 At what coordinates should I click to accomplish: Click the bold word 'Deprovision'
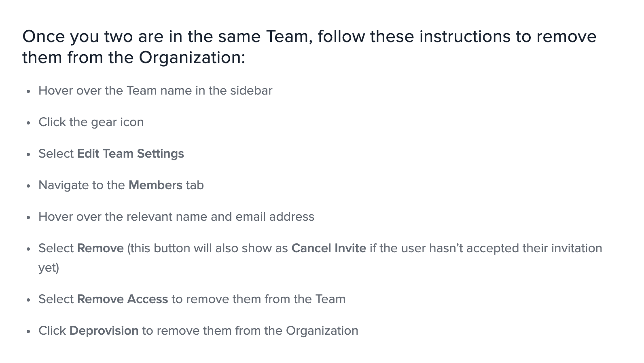point(104,331)
